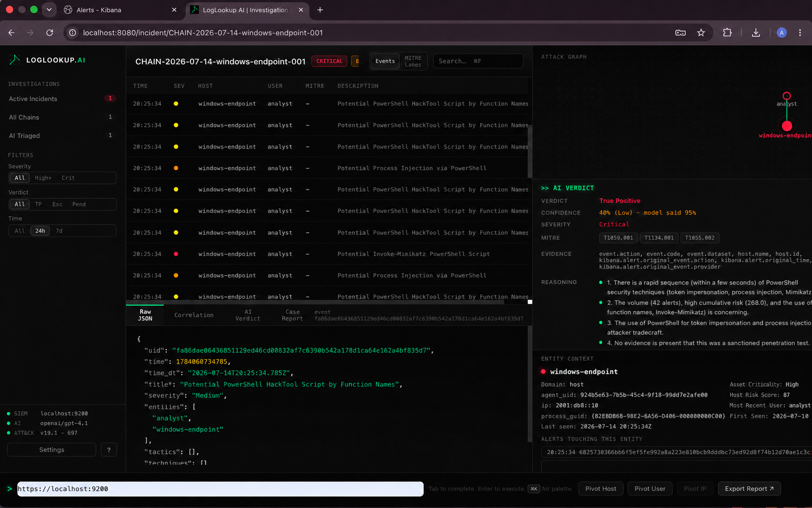The height and width of the screenshot is (508, 812).
Task: Open the tab search dropdown arrow
Action: (x=49, y=10)
